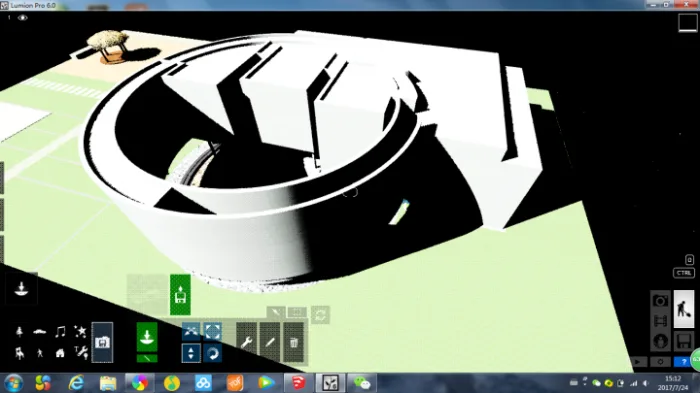Open the Windows Start button
This screenshot has width=700, height=393.
tap(13, 383)
